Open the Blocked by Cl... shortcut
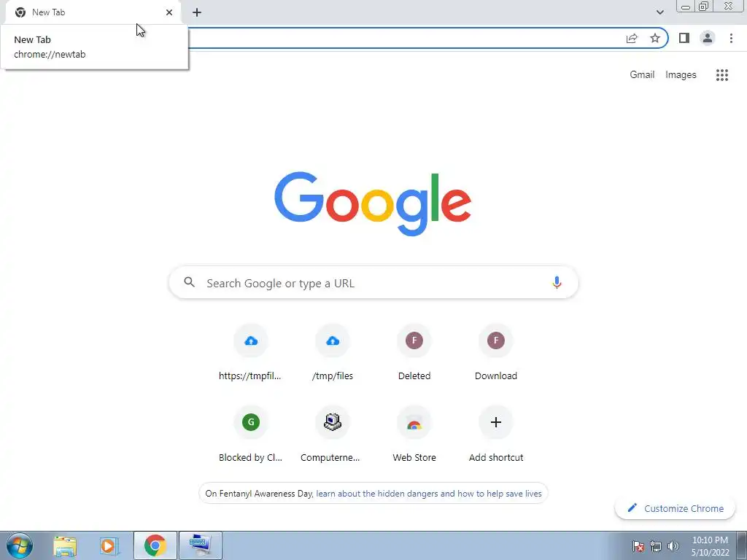This screenshot has height=560, width=747. (251, 434)
